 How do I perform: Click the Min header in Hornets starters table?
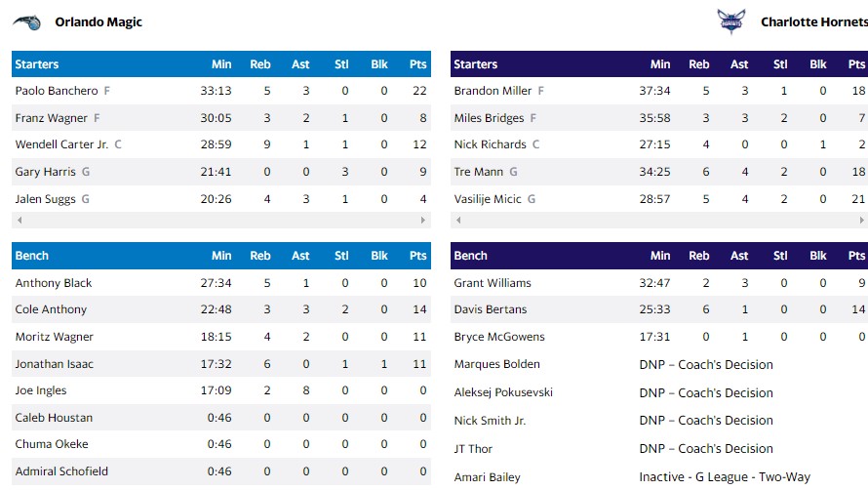(660, 64)
